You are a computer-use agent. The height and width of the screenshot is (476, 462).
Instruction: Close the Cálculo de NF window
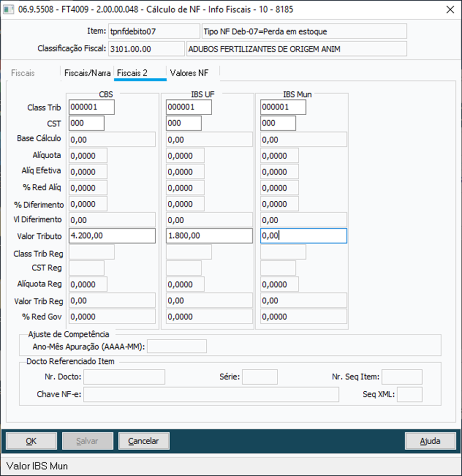pos(450,9)
